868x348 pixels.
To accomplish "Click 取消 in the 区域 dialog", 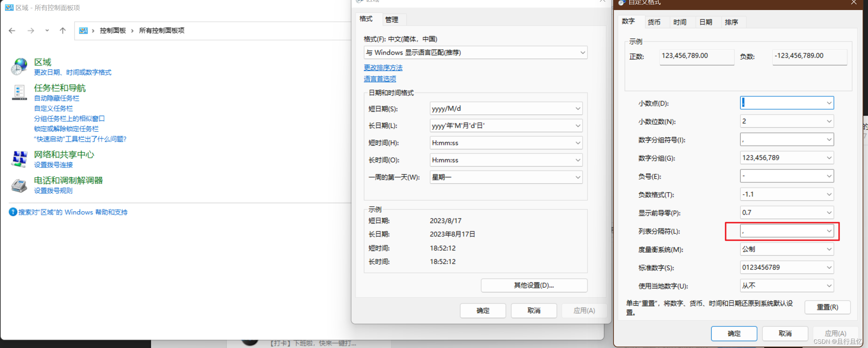I will point(534,311).
